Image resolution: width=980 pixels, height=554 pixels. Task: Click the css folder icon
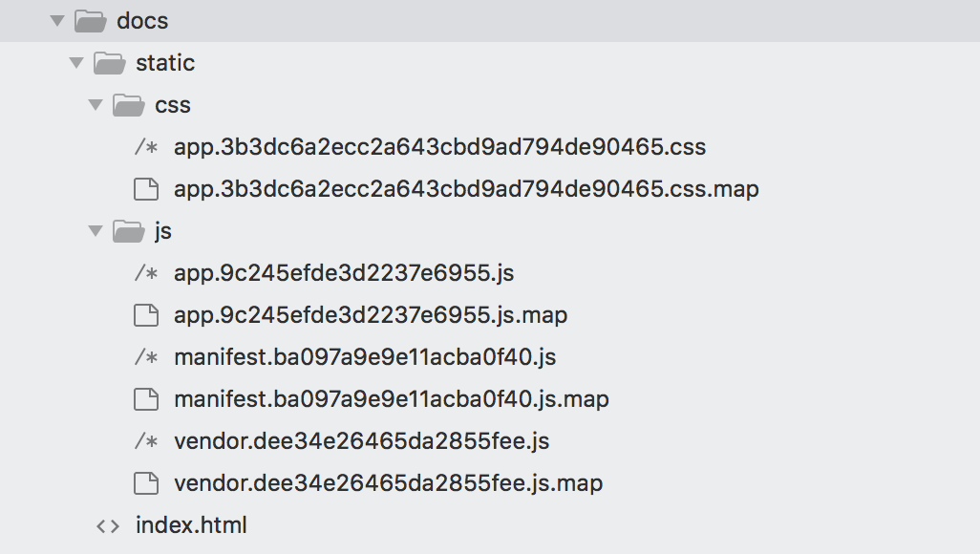pyautogui.click(x=129, y=105)
